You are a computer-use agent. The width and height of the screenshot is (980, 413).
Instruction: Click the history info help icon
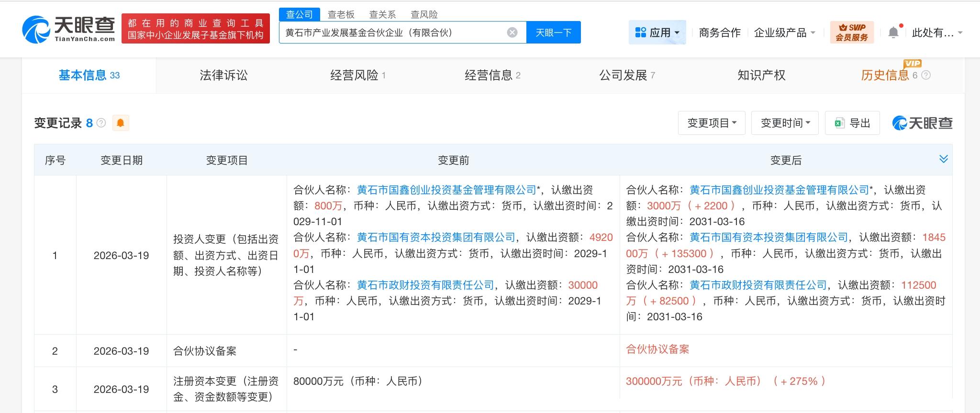click(926, 75)
